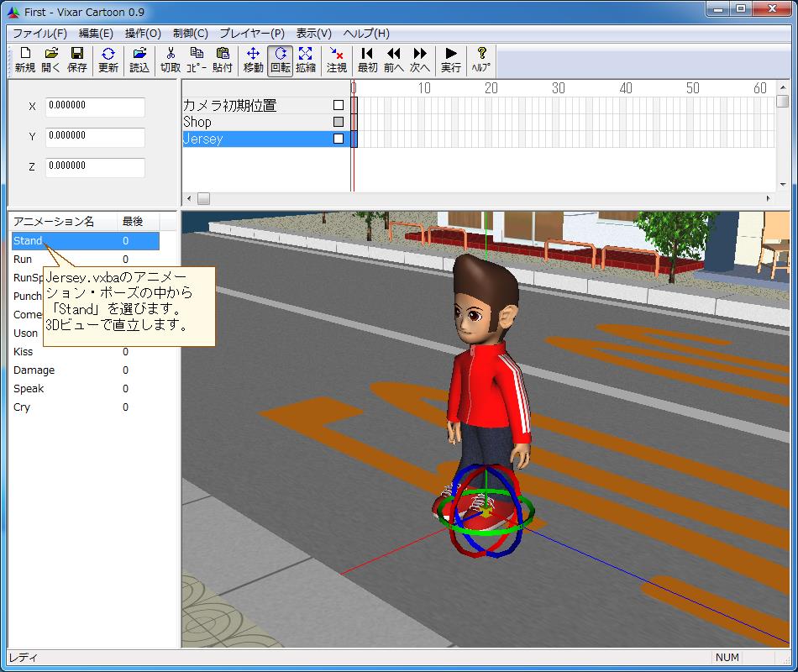The image size is (798, 672).
Task: Select the 移動 (Move) tool
Action: (253, 60)
